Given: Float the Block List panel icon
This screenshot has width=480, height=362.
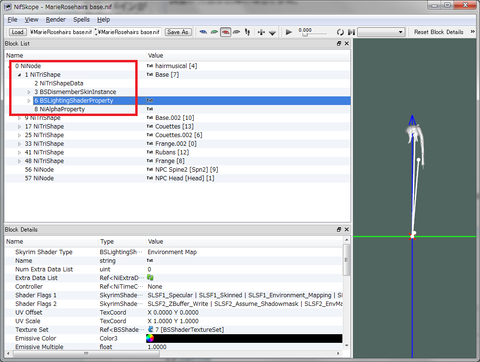Looking at the screenshot, I should click(x=339, y=43).
